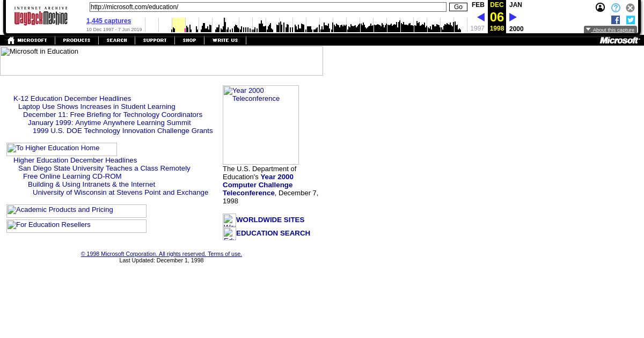Open San Diego State University story link

pos(104,168)
